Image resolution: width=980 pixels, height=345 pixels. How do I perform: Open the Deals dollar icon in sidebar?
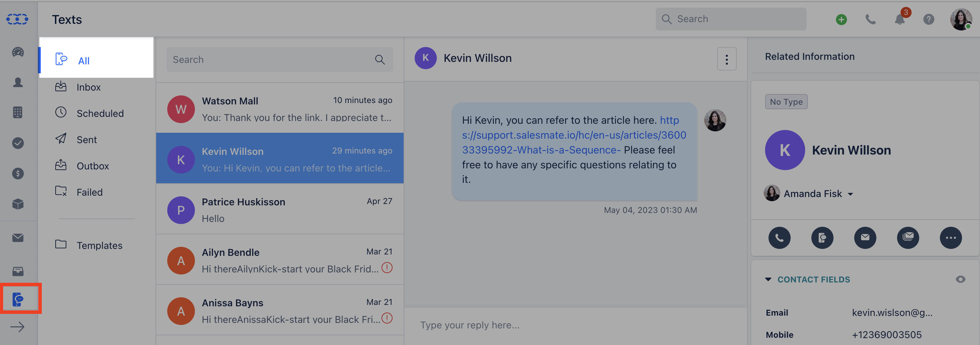[18, 174]
